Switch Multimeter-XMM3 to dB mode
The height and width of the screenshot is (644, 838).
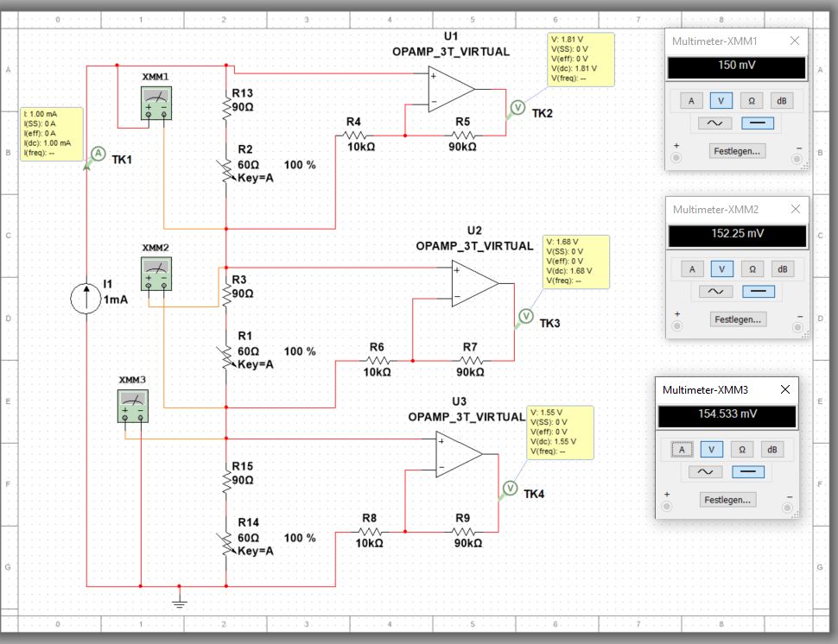772,449
